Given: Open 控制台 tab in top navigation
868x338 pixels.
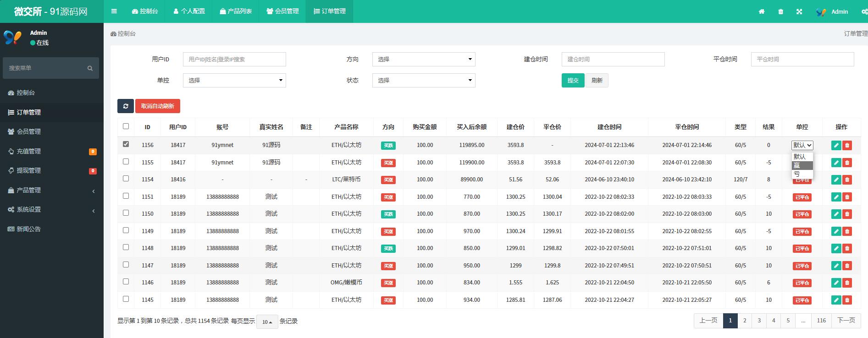Looking at the screenshot, I should [144, 11].
